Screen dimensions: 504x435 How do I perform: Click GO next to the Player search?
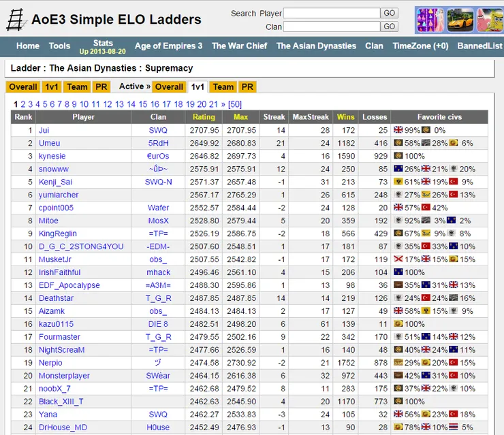[x=390, y=13]
